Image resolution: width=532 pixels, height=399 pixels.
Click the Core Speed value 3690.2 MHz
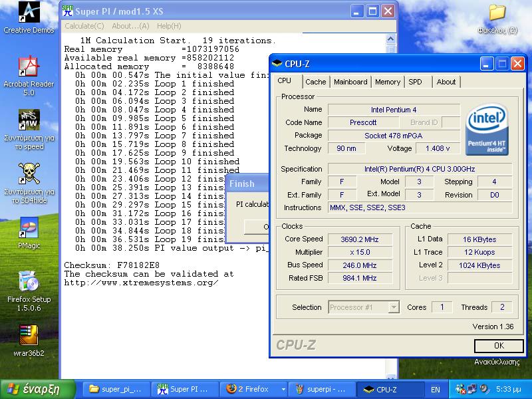pyautogui.click(x=360, y=239)
